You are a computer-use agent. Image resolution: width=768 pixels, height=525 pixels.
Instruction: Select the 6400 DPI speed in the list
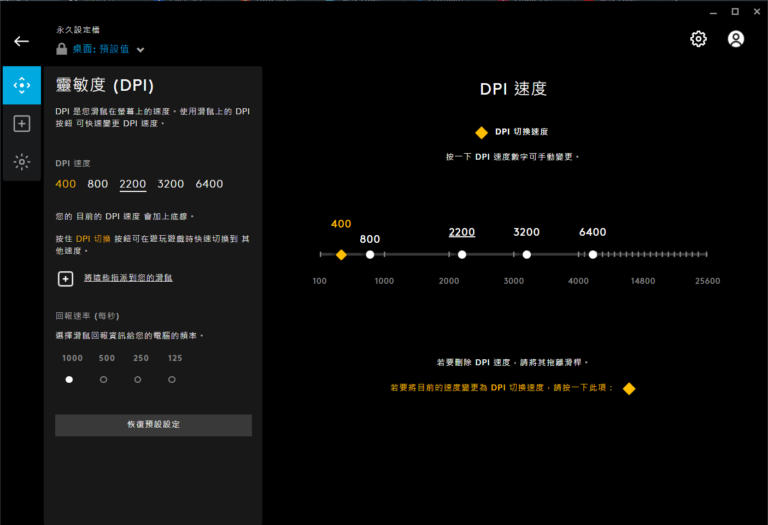click(209, 184)
